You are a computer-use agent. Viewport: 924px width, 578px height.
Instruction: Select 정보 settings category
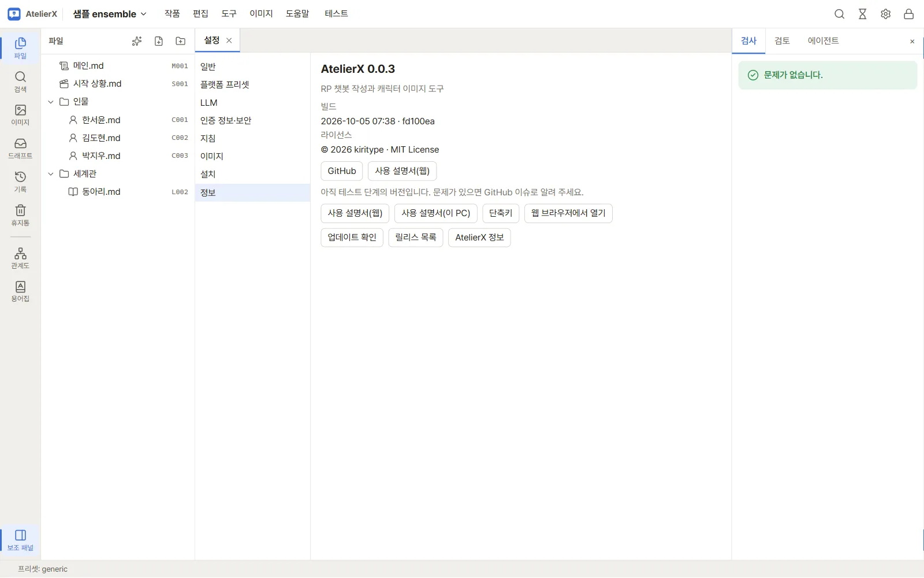(252, 193)
